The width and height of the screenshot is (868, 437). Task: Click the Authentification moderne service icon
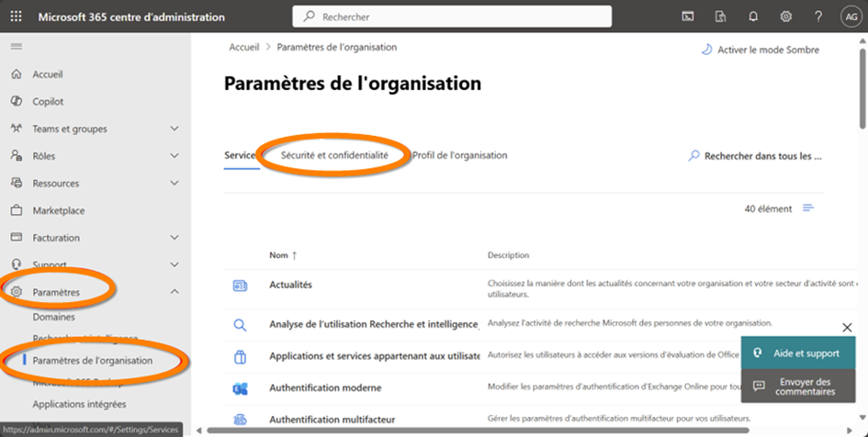click(240, 388)
